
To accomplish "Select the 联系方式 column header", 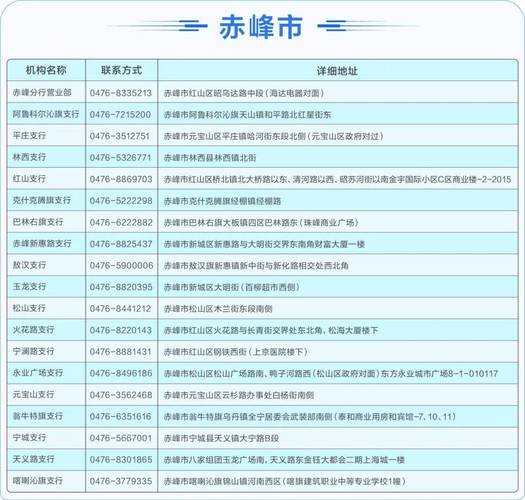I will [x=121, y=70].
